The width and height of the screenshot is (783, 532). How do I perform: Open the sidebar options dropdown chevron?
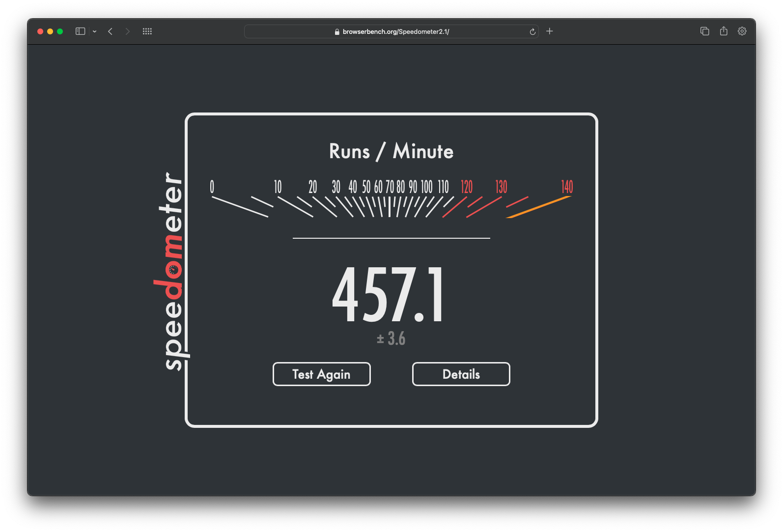coord(94,31)
